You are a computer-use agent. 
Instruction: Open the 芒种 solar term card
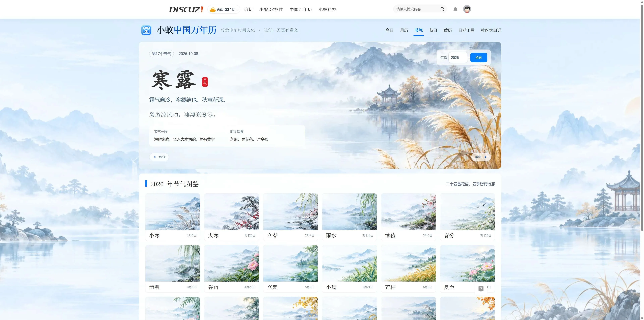point(408,269)
